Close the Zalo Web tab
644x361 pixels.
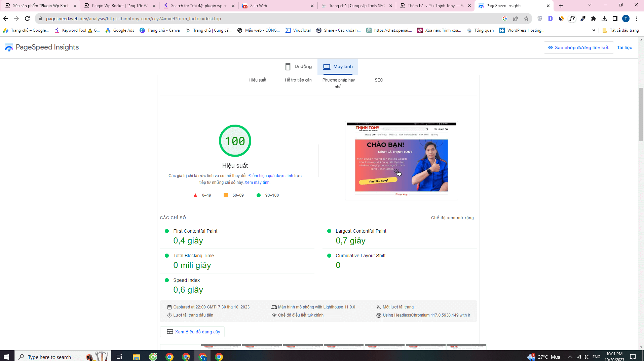coord(312,6)
